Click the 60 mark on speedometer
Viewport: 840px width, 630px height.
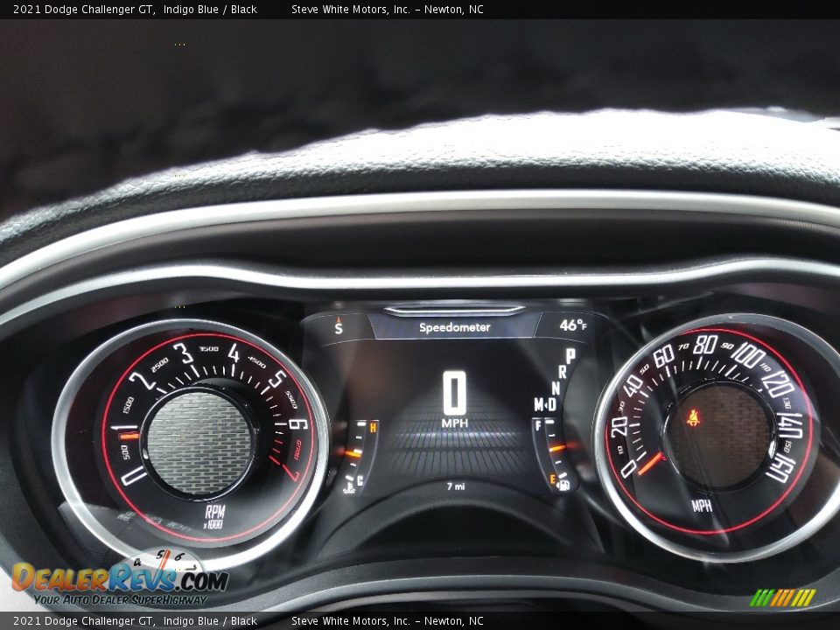tap(664, 355)
